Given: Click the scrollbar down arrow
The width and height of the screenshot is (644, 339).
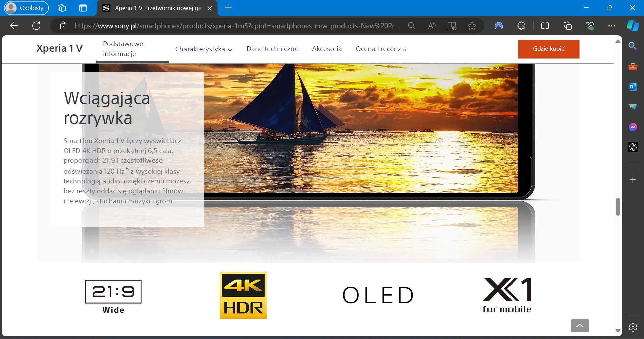Looking at the screenshot, I should [618, 331].
